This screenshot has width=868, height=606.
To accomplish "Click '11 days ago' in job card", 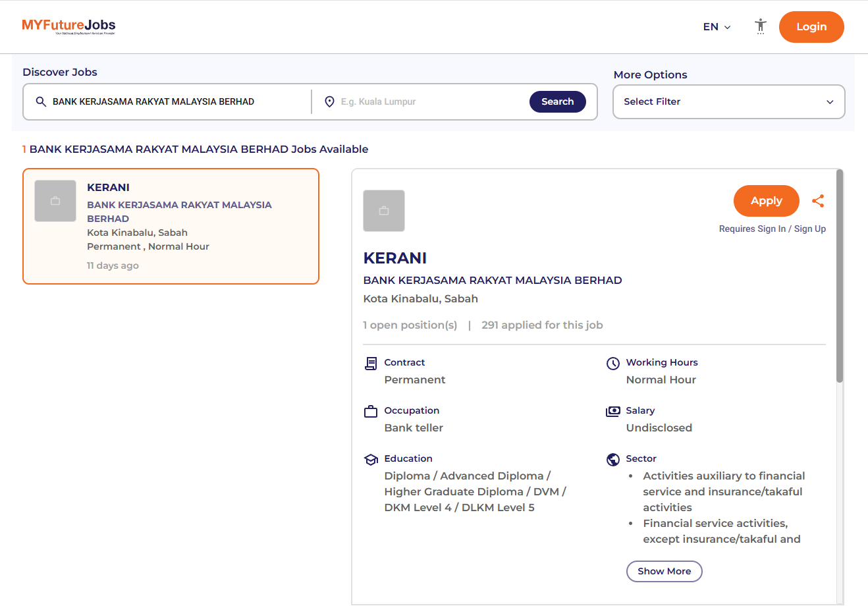I will click(113, 265).
